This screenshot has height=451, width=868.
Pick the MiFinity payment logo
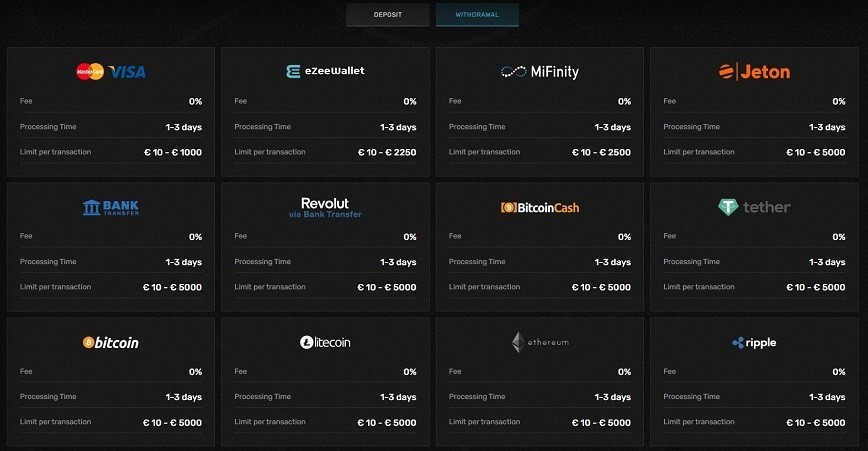[540, 71]
